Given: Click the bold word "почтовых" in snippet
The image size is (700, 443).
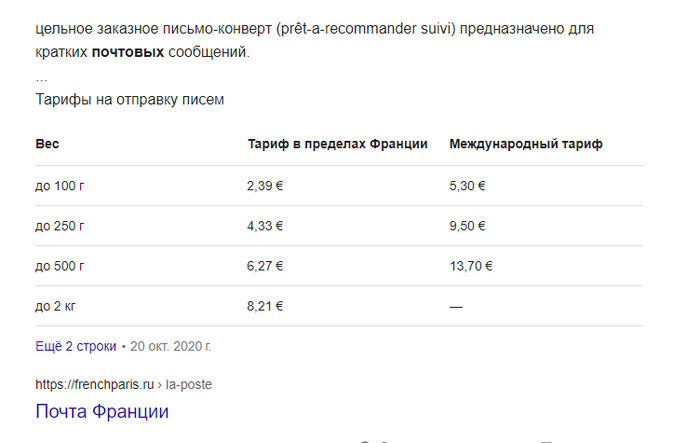Looking at the screenshot, I should (128, 52).
